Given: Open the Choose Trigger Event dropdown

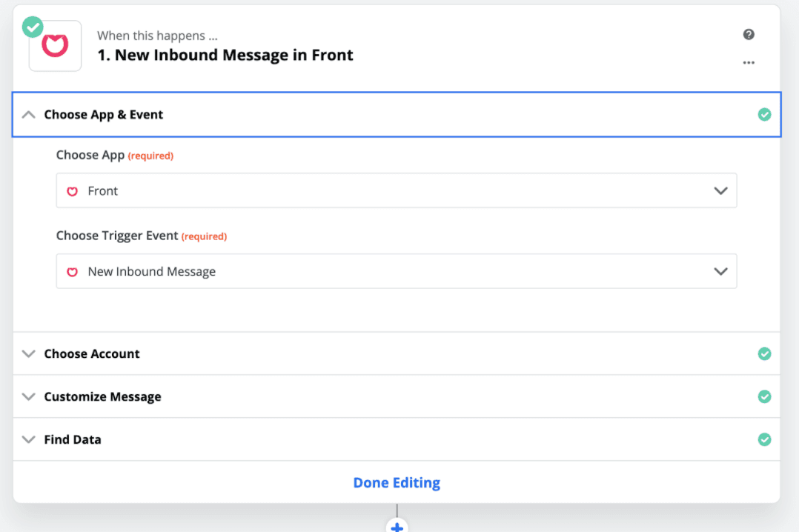Looking at the screenshot, I should click(x=397, y=271).
